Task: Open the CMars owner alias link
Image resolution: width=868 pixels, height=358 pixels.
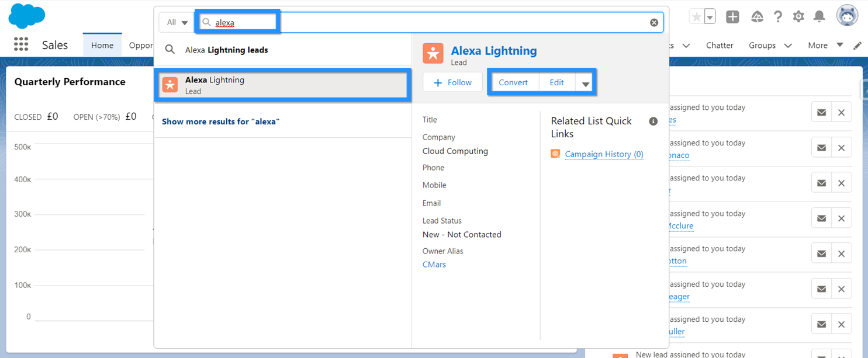Action: tap(434, 265)
